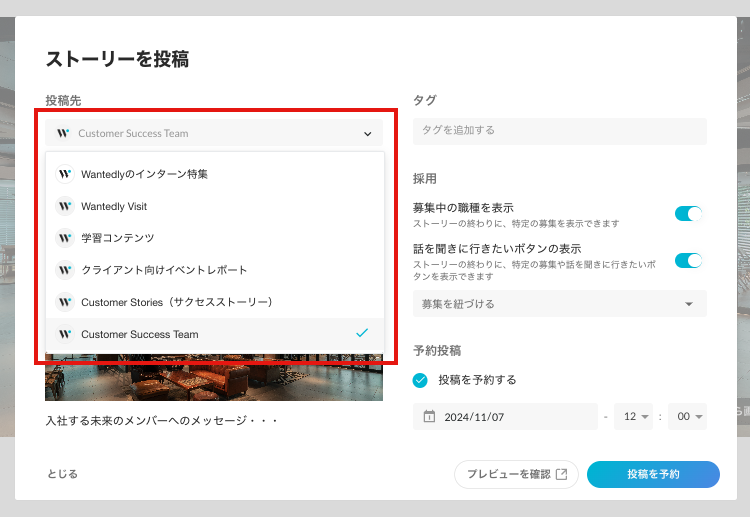750x517 pixels.
Task: Focus the タグを追加する input field
Action: (560, 131)
